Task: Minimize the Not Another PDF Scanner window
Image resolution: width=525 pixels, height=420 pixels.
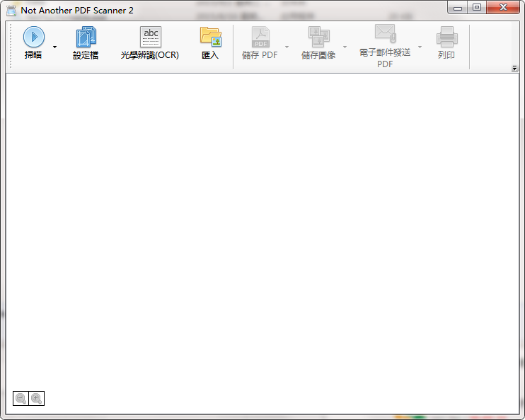Action: tap(458, 8)
